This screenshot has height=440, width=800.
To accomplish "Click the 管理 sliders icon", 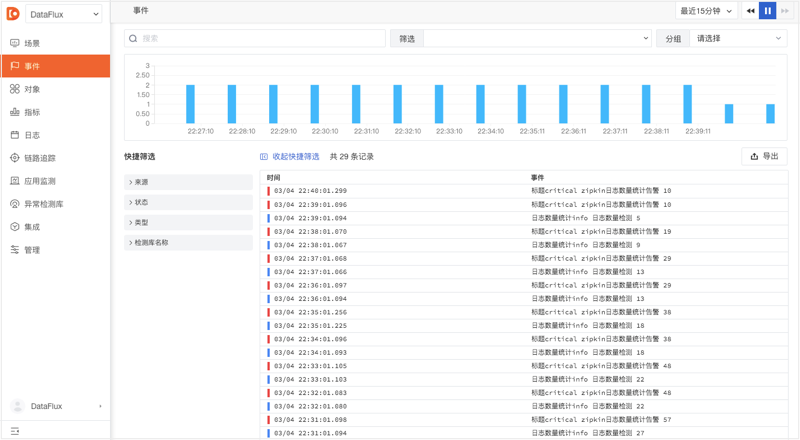I will point(15,250).
